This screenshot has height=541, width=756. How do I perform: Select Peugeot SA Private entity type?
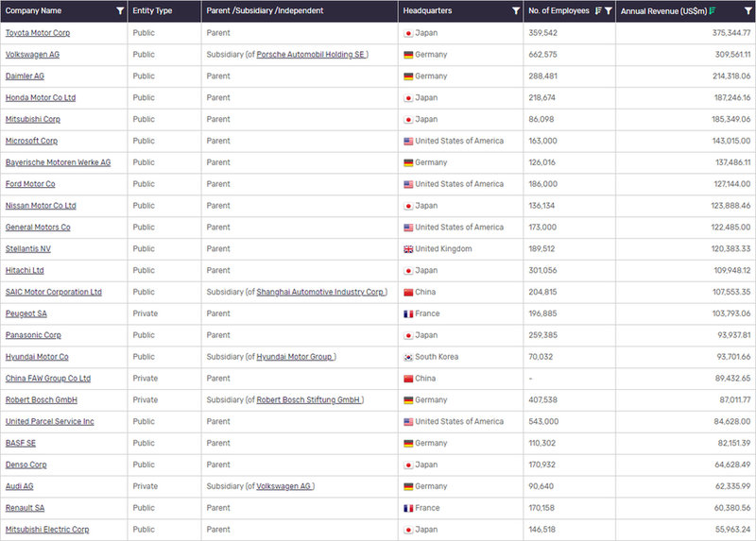[x=146, y=313]
